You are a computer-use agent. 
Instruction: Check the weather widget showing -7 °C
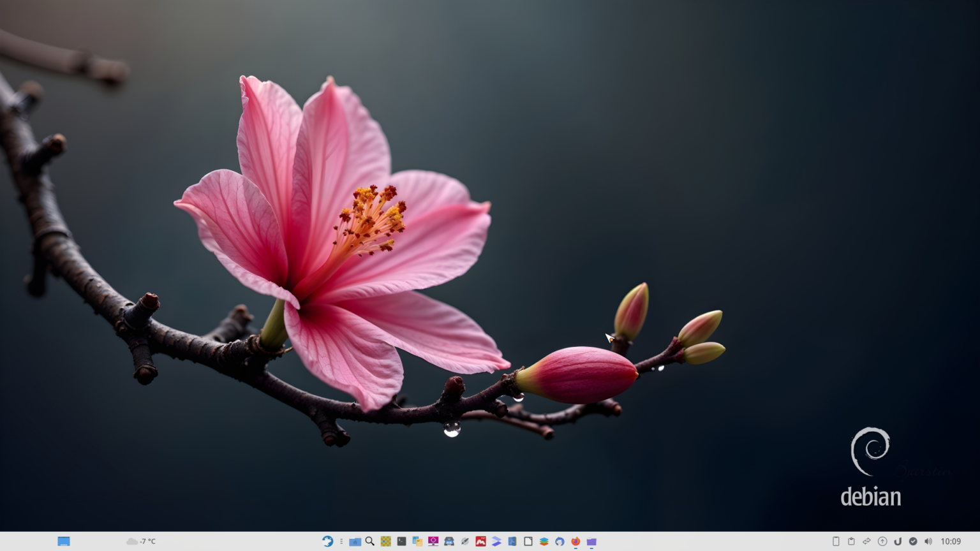coord(142,541)
